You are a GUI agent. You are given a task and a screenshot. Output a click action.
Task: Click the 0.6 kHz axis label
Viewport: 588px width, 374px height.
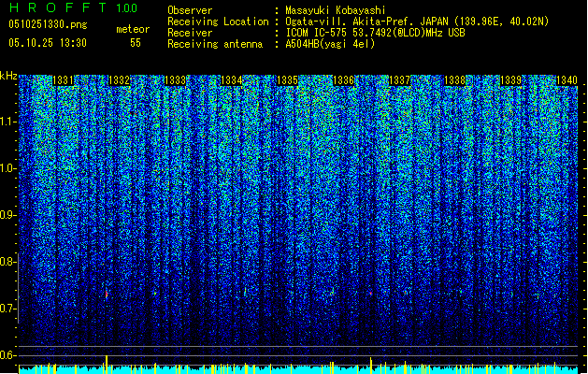click(7, 355)
